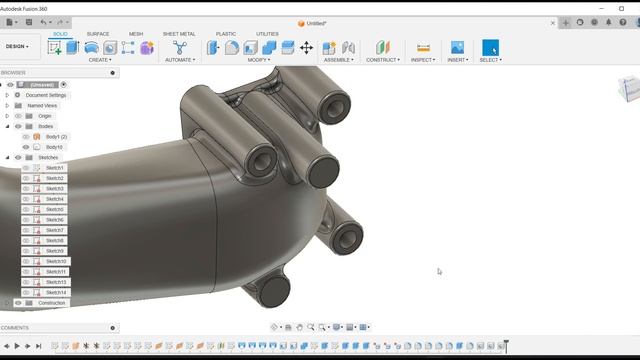The width and height of the screenshot is (640, 360).
Task: Toggle visibility of Sketch5
Action: pos(26,209)
